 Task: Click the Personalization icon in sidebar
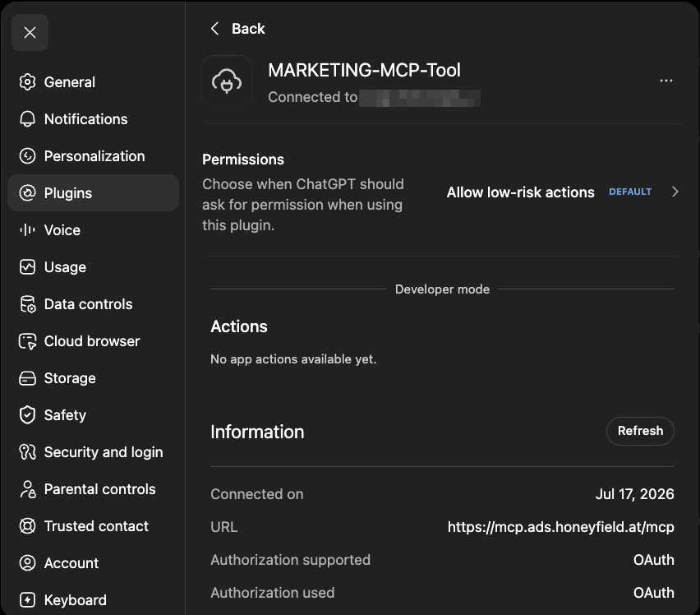pos(27,156)
